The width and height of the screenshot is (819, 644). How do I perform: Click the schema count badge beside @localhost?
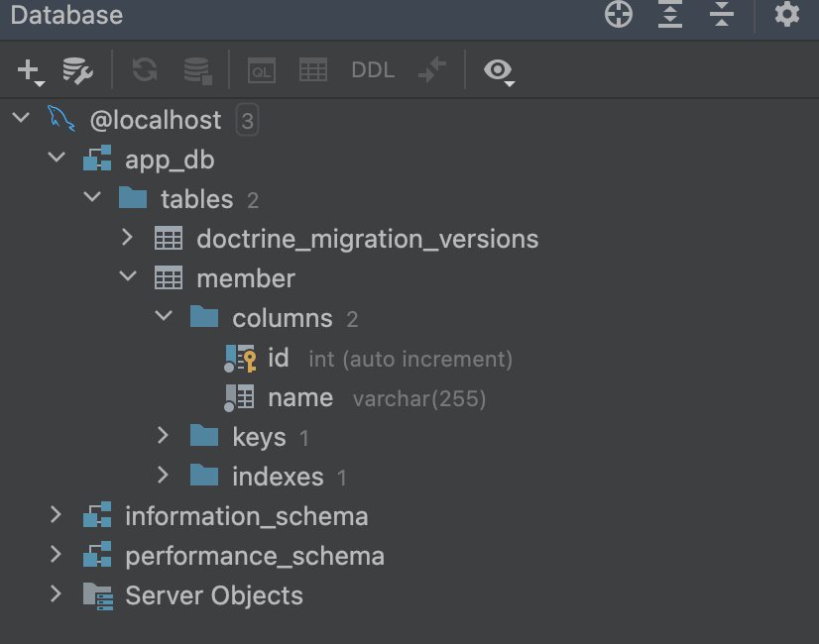(x=247, y=121)
